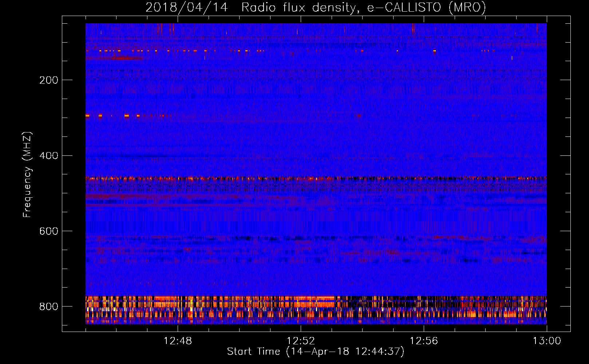Click the 'Frequency (MHZ)' axis title

27,174
